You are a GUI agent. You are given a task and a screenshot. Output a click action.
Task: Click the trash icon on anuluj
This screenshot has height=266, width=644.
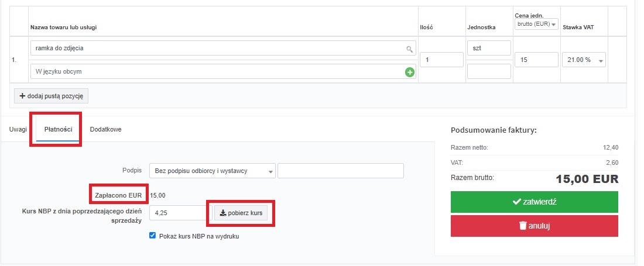pos(522,226)
